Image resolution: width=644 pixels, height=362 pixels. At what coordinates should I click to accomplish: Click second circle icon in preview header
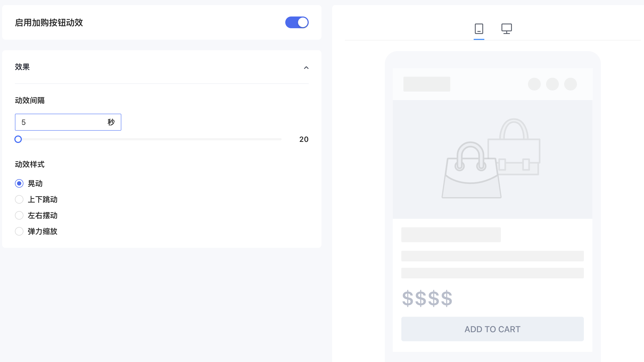point(552,84)
